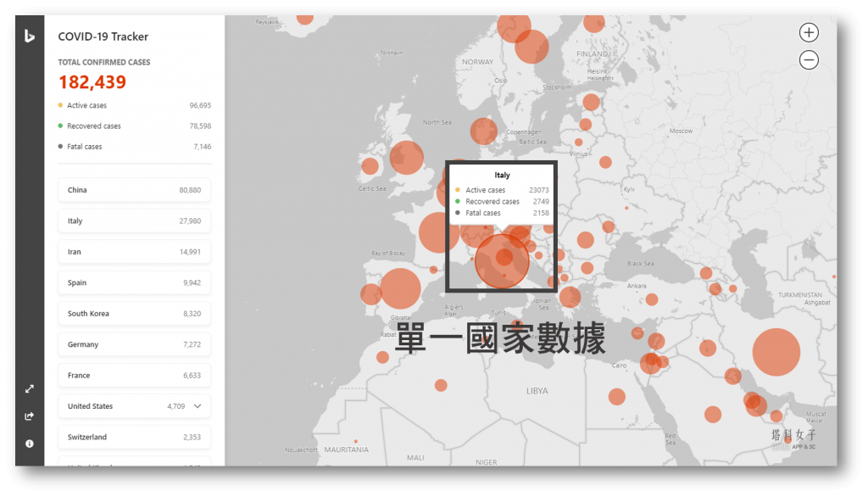Click the COVID-19 Tracker title
868x497 pixels.
103,36
